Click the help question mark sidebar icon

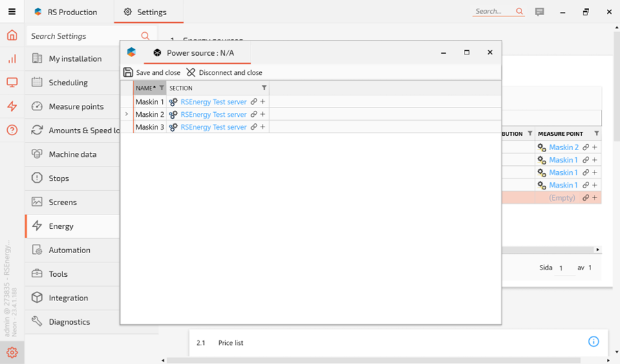[x=12, y=130]
